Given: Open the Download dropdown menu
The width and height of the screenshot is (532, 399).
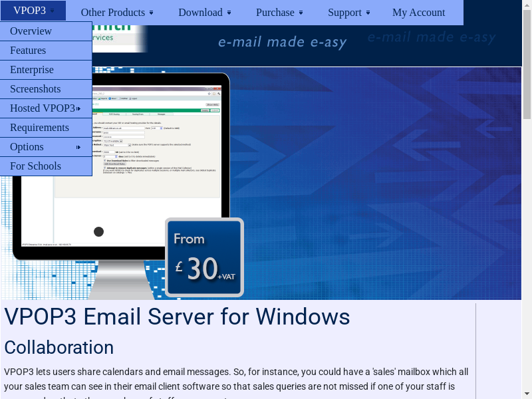Looking at the screenshot, I should (205, 12).
